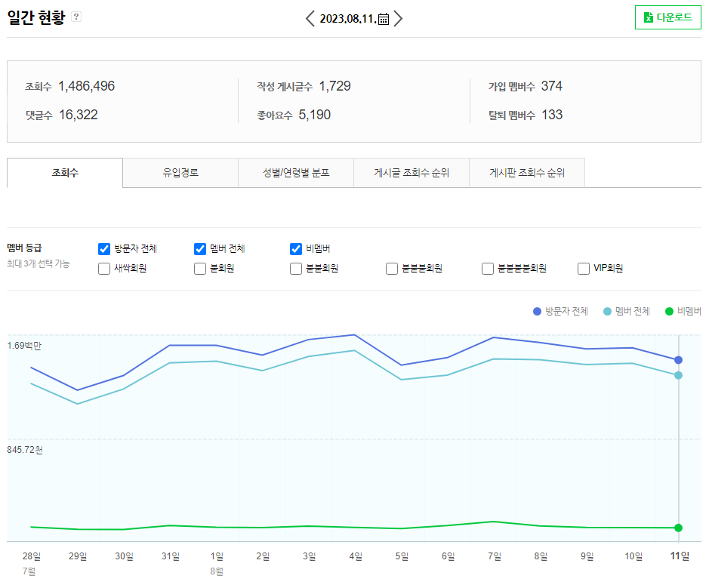Screen dimensions: 709x588
Task: Click the 1.69백만 y-axis label
Action: (24, 346)
